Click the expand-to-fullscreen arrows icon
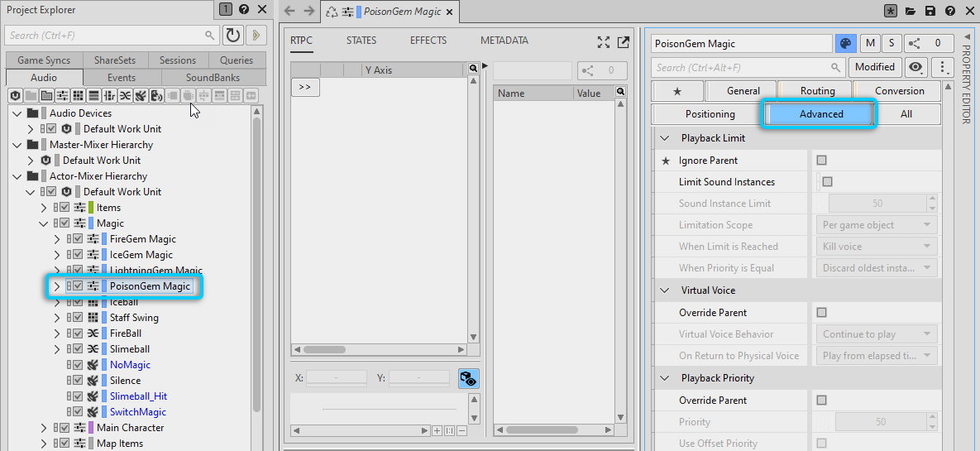The image size is (980, 451). point(604,42)
